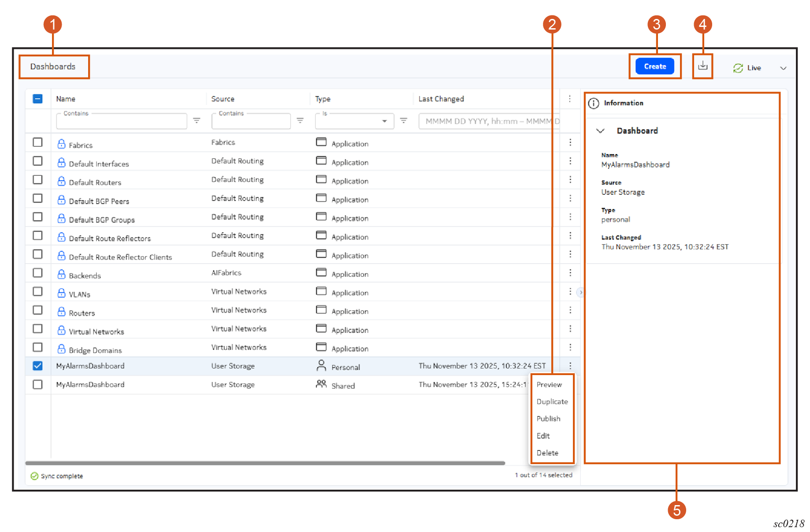Open the Type column filter options icon

[x=403, y=120]
